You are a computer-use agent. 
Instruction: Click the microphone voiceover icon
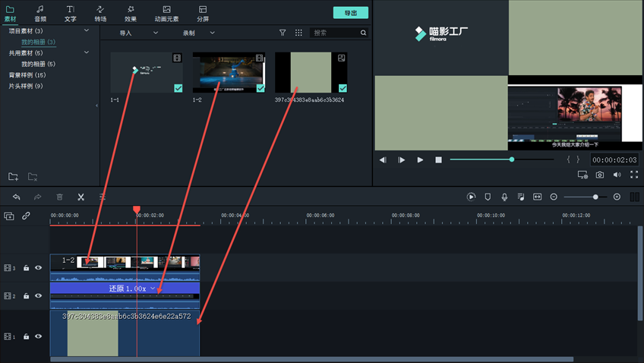coord(504,197)
